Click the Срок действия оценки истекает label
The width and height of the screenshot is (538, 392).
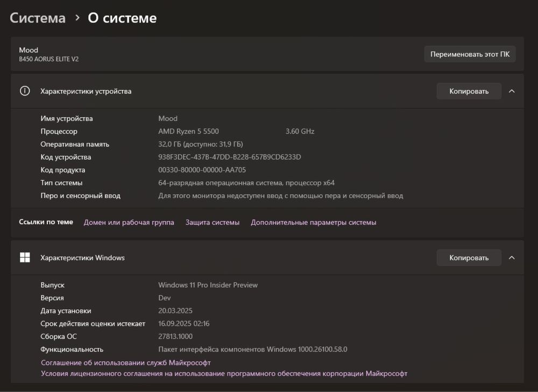[93, 323]
